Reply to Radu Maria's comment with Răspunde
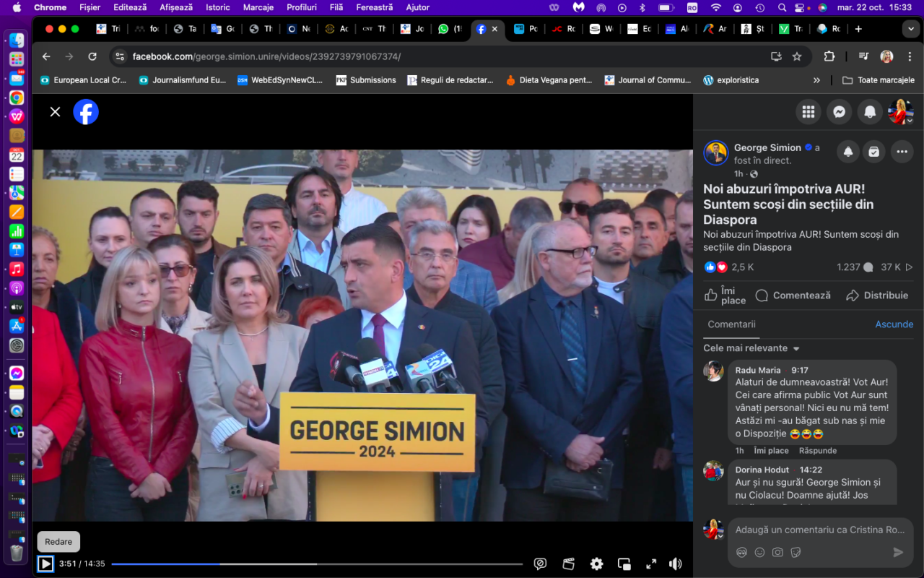 coord(818,451)
